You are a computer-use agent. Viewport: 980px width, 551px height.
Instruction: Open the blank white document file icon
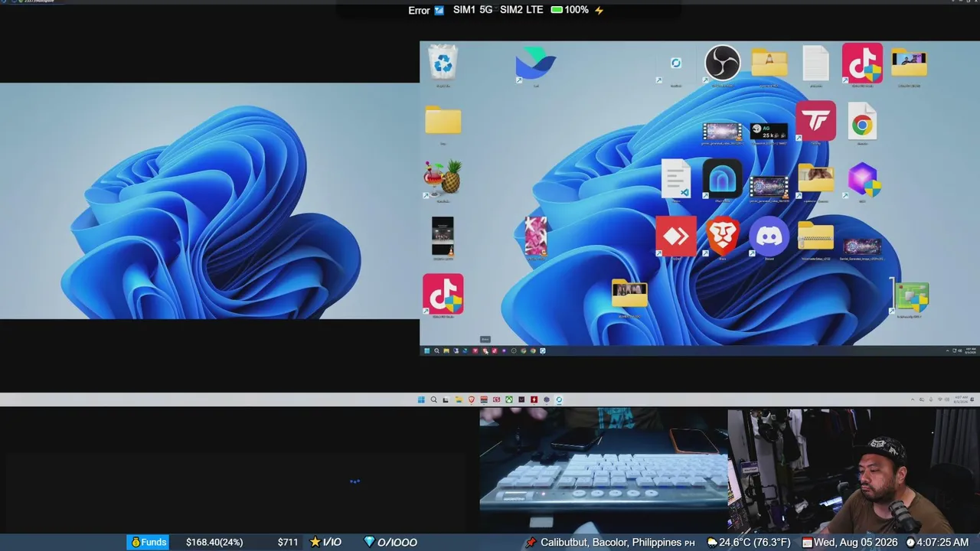[x=815, y=63]
